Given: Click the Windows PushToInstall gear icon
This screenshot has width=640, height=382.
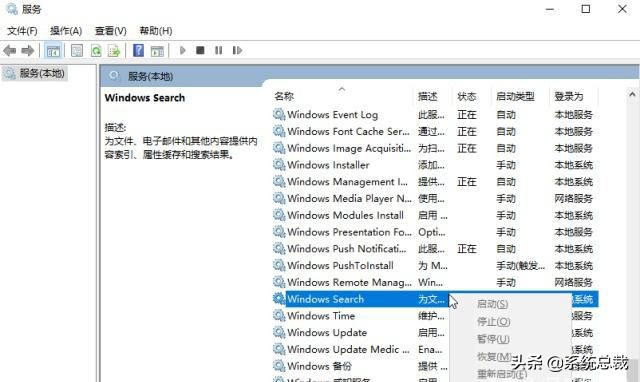Looking at the screenshot, I should pos(279,265).
